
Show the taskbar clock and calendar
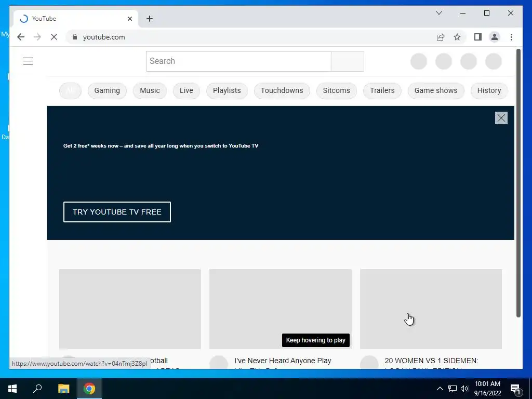(487, 389)
